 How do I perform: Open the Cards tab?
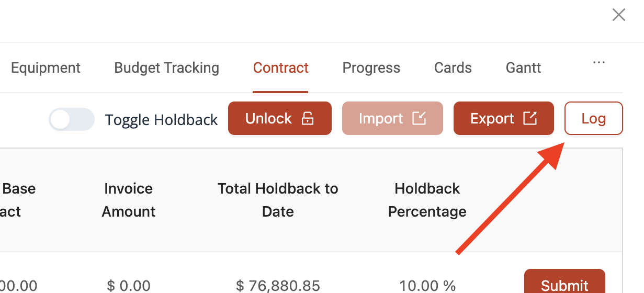pyautogui.click(x=453, y=68)
